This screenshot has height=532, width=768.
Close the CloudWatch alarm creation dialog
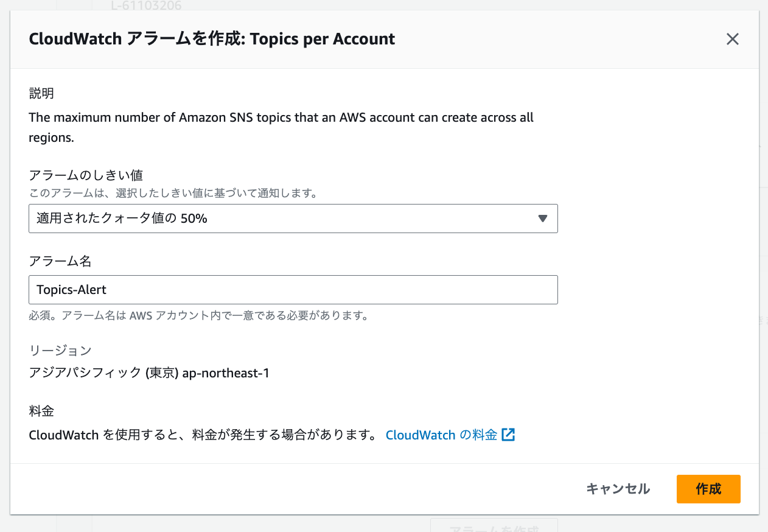tap(732, 39)
